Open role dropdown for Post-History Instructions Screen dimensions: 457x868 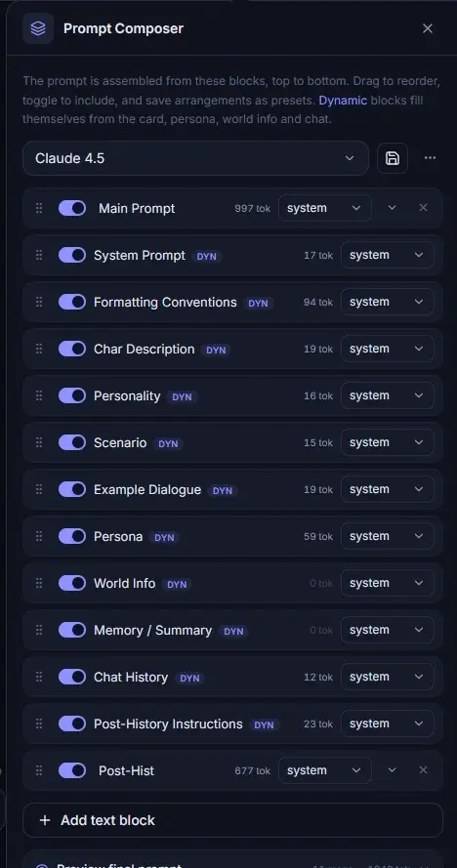pyautogui.click(x=388, y=723)
